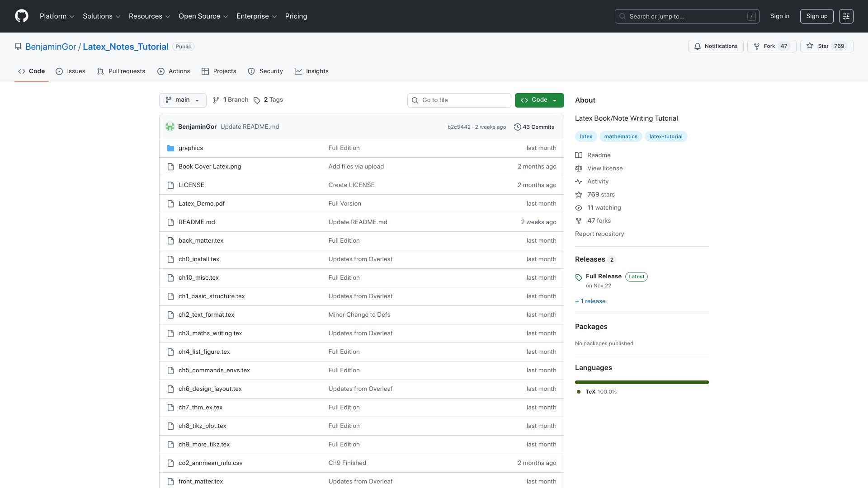Click the green TeX language dot
This screenshot has width=868, height=488.
coord(579,392)
